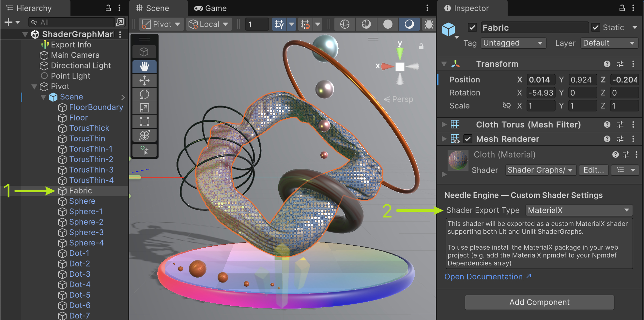The image size is (644, 320).
Task: Expand the Cloth Torus Mesh Filter component
Action: coord(444,124)
